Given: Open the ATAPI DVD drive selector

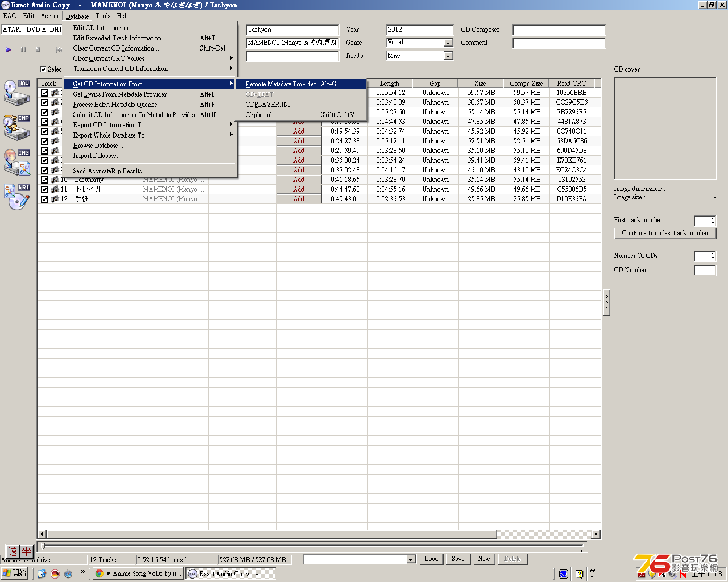Looking at the screenshot, I should (x=32, y=30).
